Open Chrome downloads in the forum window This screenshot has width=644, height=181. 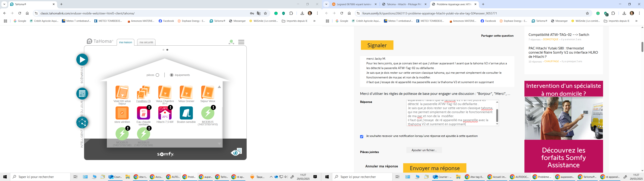(x=624, y=13)
